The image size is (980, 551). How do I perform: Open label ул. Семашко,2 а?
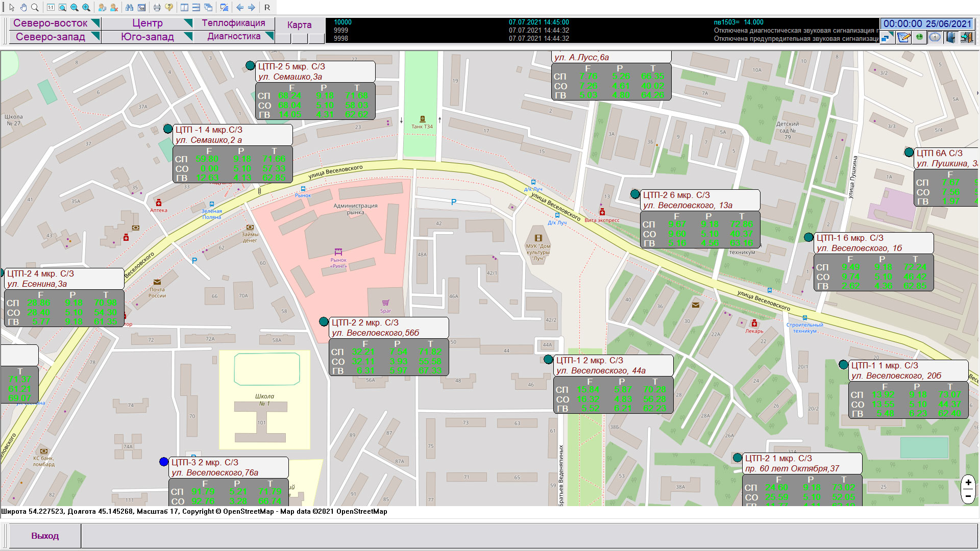(x=209, y=140)
